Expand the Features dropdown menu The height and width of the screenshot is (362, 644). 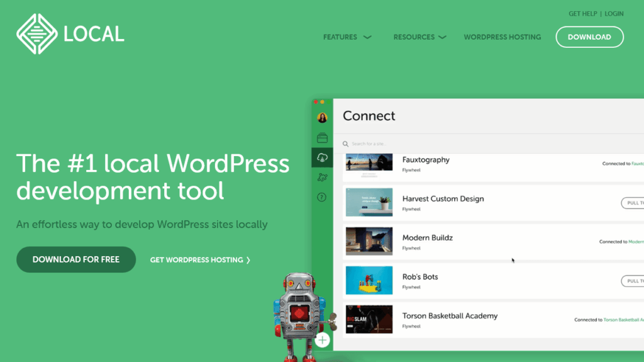(x=347, y=37)
